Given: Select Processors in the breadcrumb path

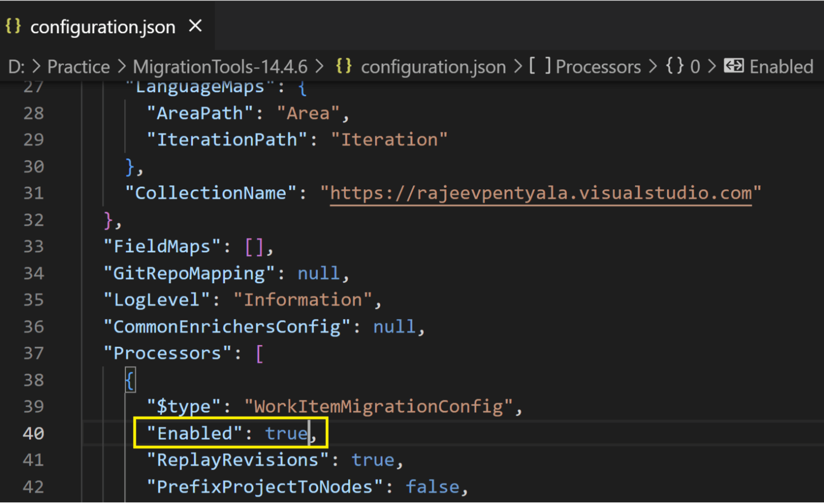Looking at the screenshot, I should pyautogui.click(x=598, y=66).
